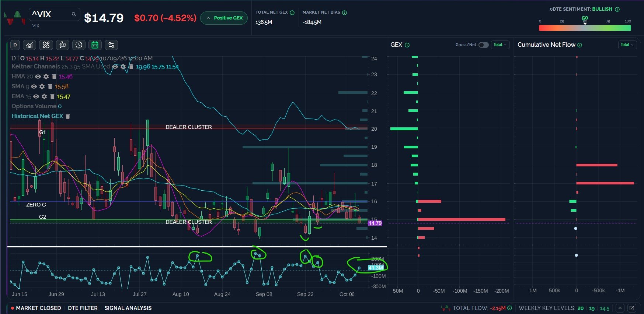Open the robot assistant tool
Image resolution: width=644 pixels, height=314 pixels.
tap(63, 45)
